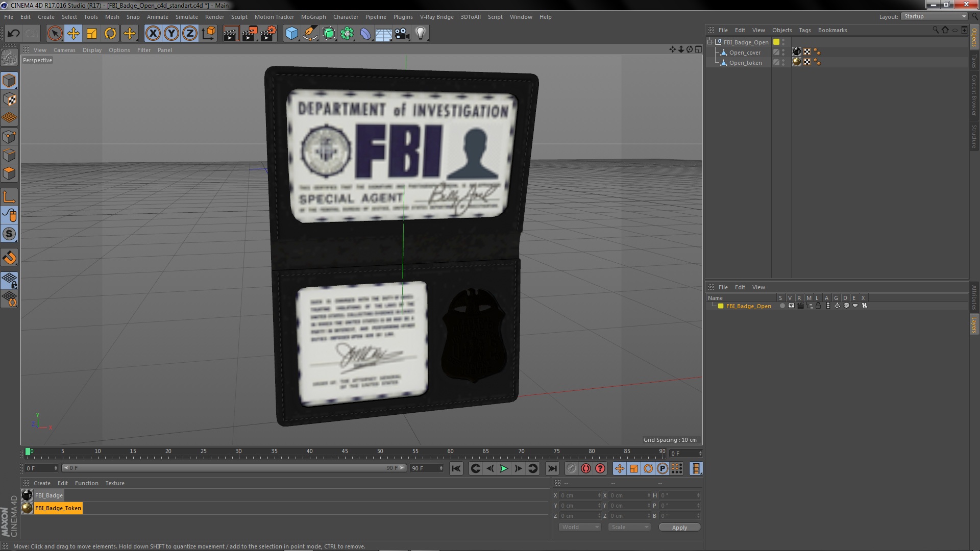Toggle layer viewport visibility eye icon
Viewport: 980px width, 551px height.
click(791, 306)
